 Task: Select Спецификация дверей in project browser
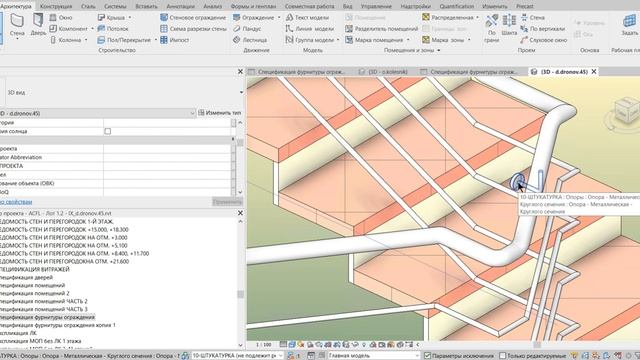pyautogui.click(x=26, y=278)
